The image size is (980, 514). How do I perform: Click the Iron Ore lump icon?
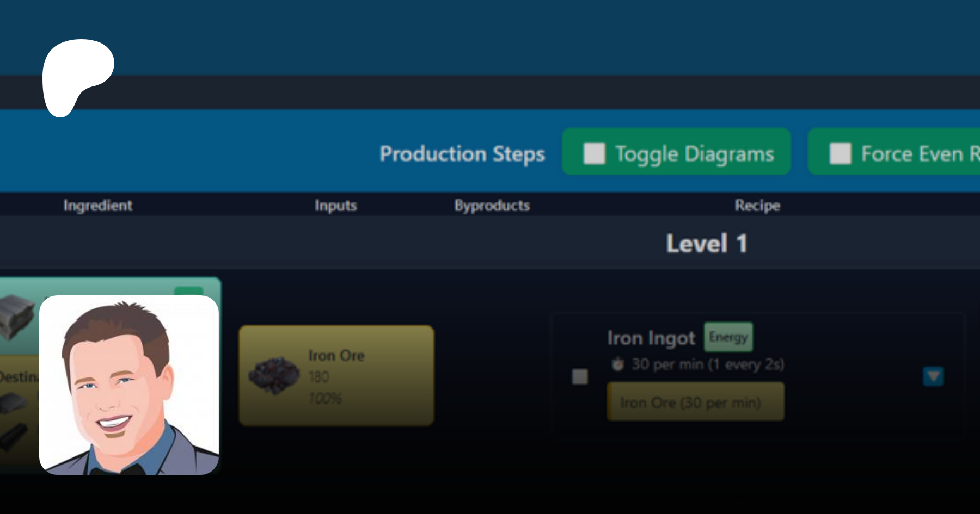point(274,375)
